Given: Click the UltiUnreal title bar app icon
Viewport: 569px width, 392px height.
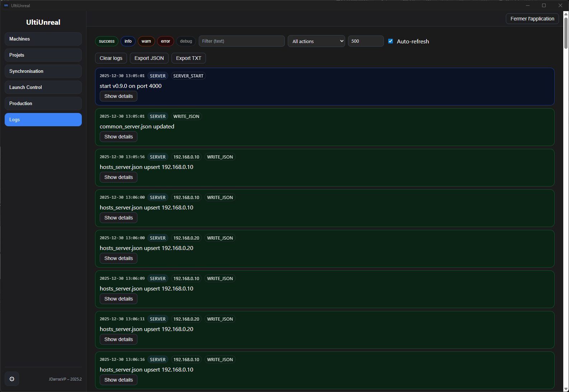Looking at the screenshot, I should pyautogui.click(x=6, y=5).
